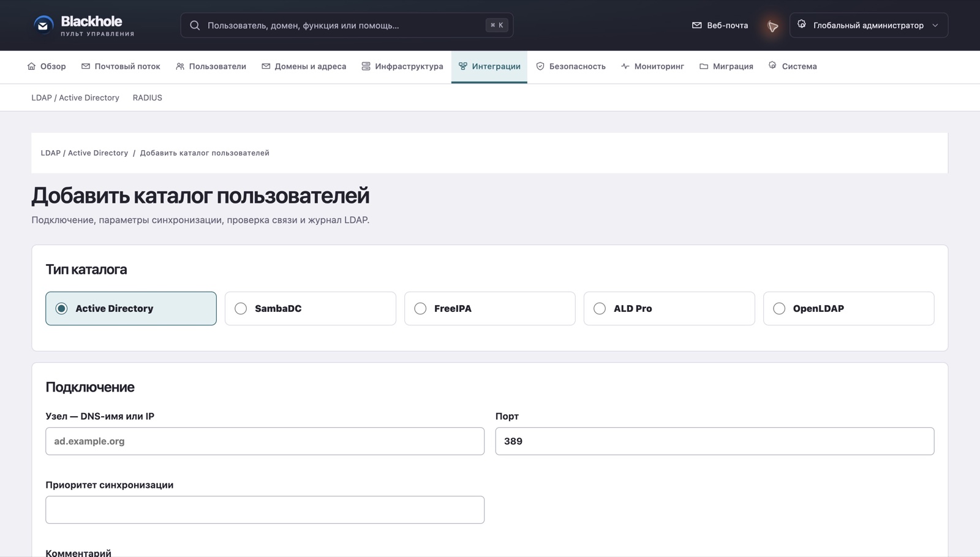Screen dimensions: 980x557
Task: Open the Миграция tab
Action: coord(726,66)
